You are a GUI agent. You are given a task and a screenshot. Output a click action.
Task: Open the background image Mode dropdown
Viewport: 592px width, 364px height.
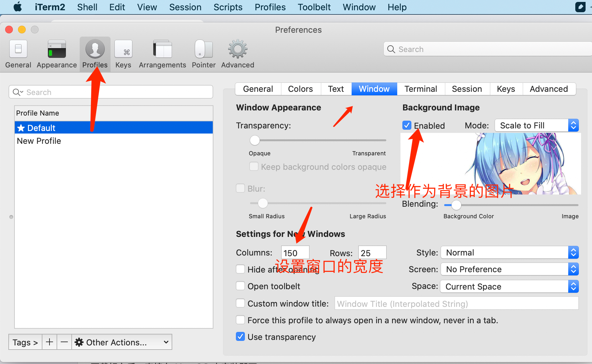point(537,125)
